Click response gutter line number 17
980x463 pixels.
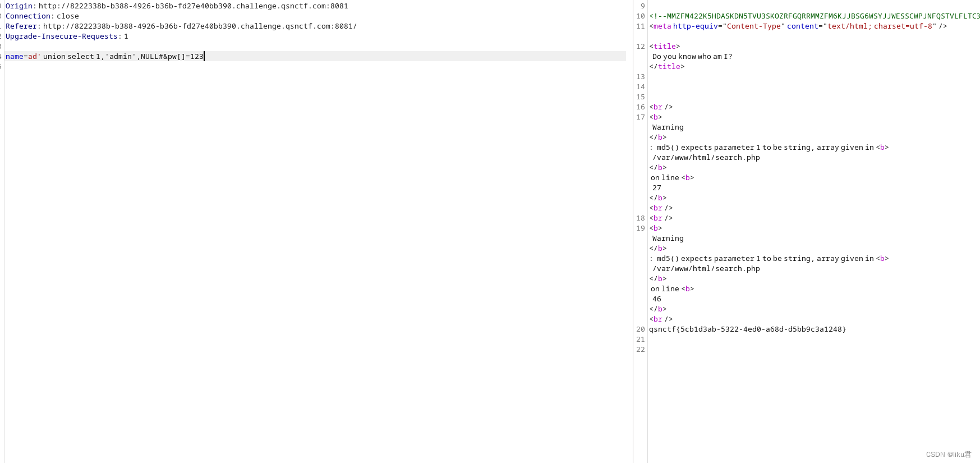pyautogui.click(x=641, y=117)
